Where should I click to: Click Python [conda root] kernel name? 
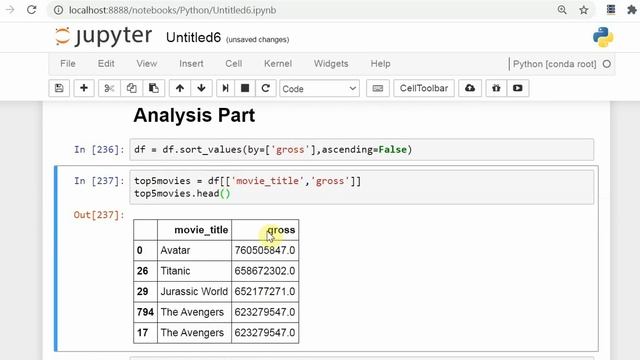(554, 64)
